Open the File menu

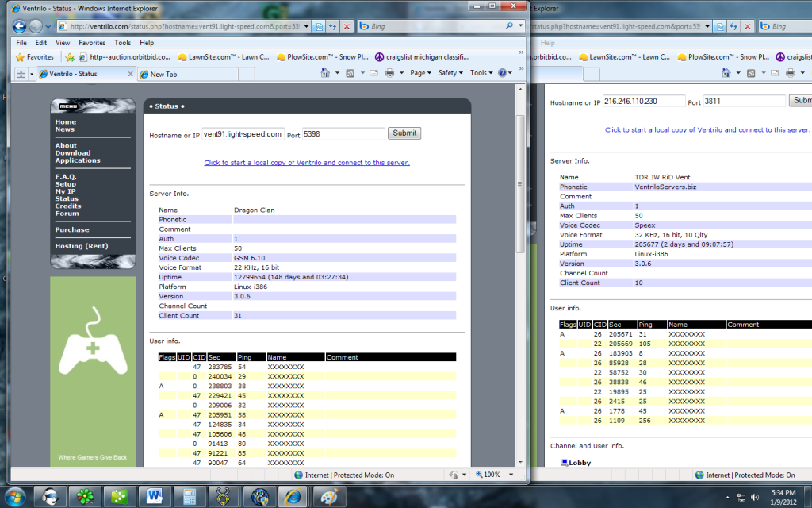21,43
